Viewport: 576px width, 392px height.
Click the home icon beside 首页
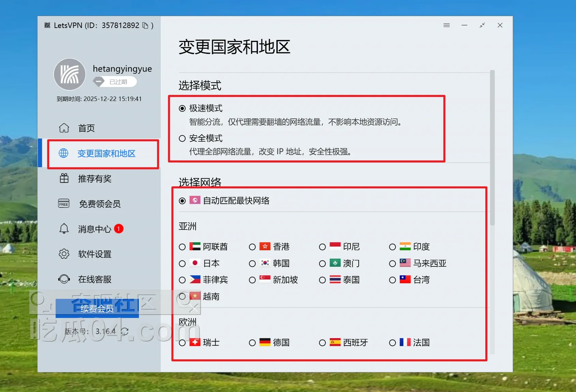[64, 128]
